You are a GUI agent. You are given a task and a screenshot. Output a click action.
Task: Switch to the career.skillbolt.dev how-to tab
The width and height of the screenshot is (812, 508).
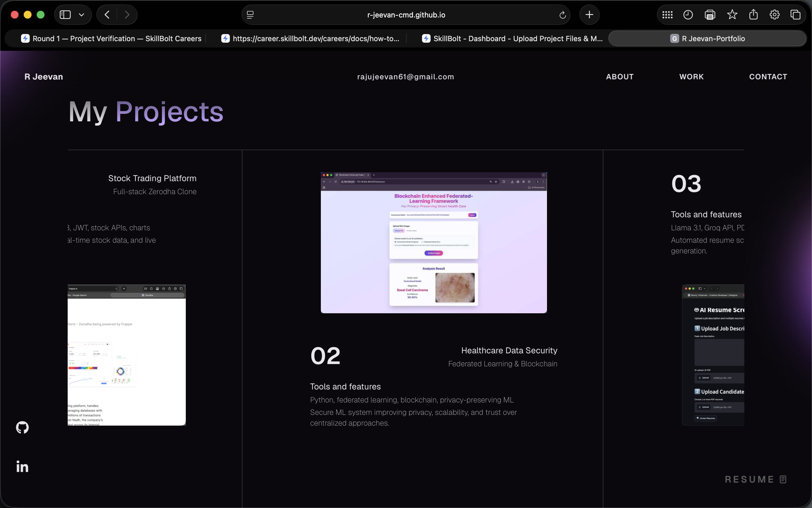(x=310, y=39)
